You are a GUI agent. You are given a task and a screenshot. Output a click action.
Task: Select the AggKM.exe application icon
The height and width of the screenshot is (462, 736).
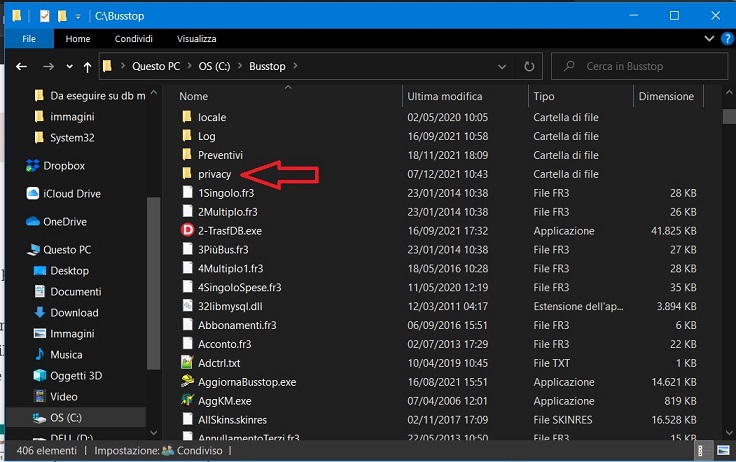pos(187,401)
